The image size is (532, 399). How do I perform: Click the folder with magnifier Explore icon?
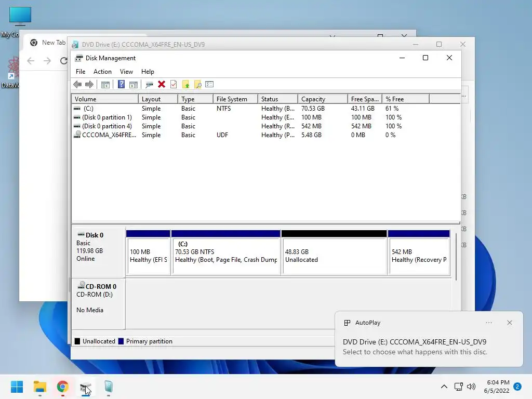pos(198,85)
